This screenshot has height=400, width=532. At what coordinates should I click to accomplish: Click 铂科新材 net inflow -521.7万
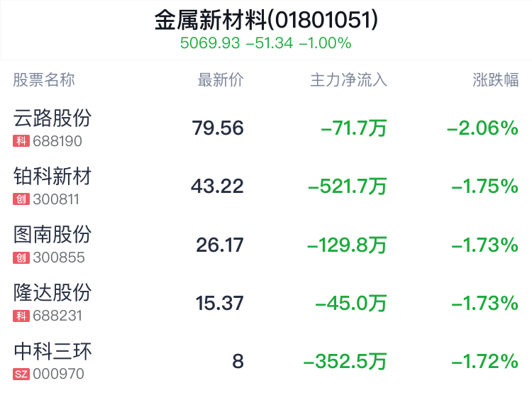(x=348, y=187)
